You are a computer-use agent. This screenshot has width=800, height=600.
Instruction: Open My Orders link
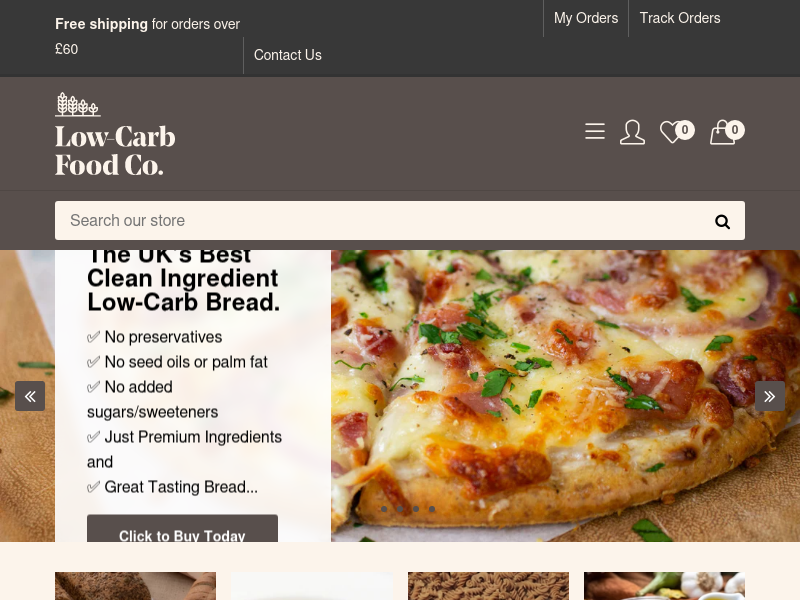586,18
